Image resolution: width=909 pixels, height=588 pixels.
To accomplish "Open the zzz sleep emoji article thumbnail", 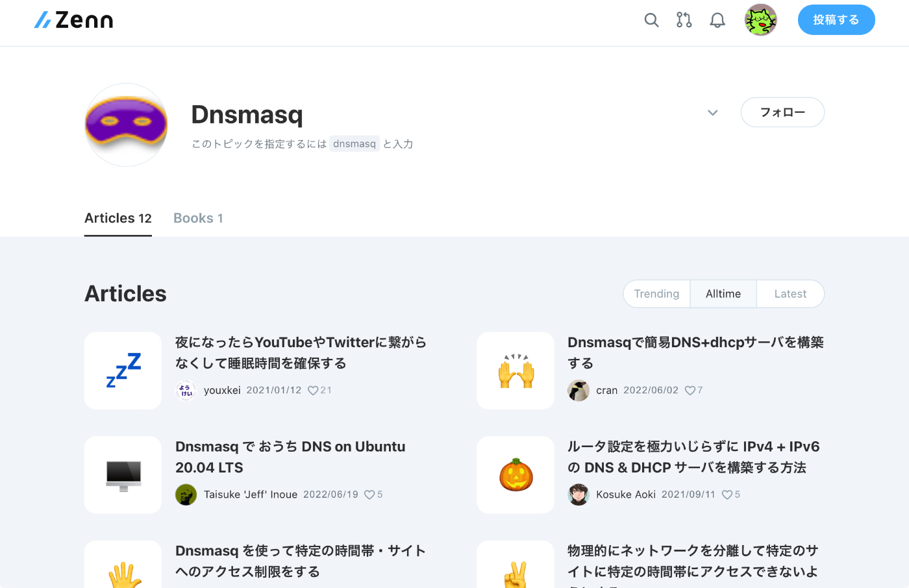I will (123, 371).
